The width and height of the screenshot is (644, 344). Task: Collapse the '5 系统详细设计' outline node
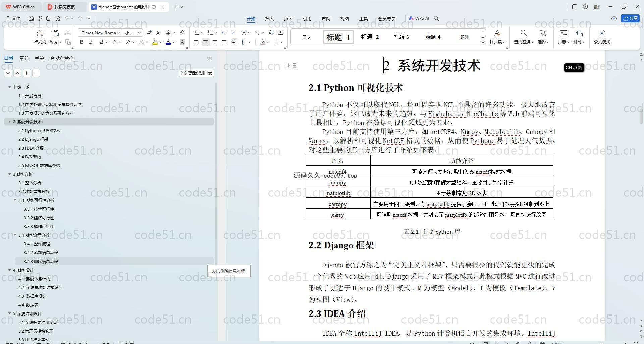[10, 313]
